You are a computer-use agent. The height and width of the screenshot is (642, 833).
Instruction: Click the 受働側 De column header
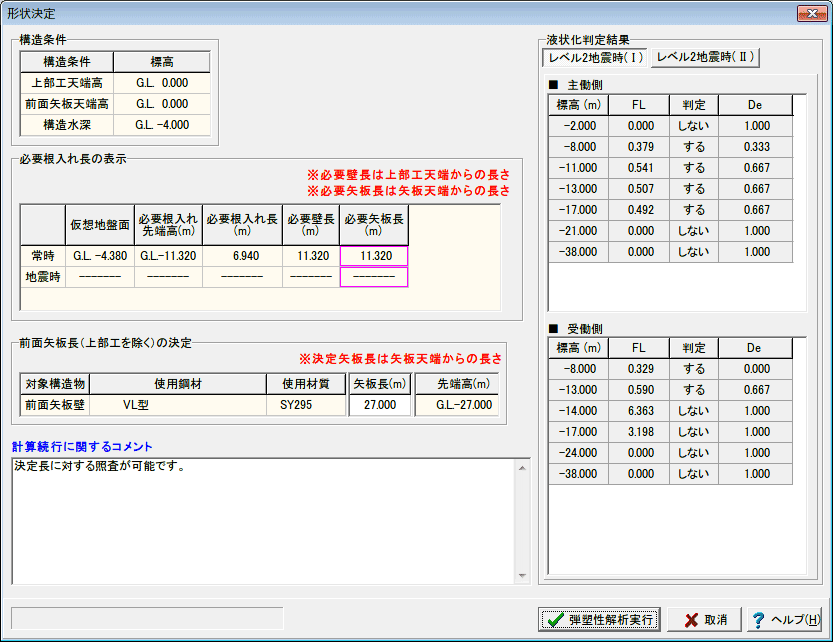(x=755, y=348)
